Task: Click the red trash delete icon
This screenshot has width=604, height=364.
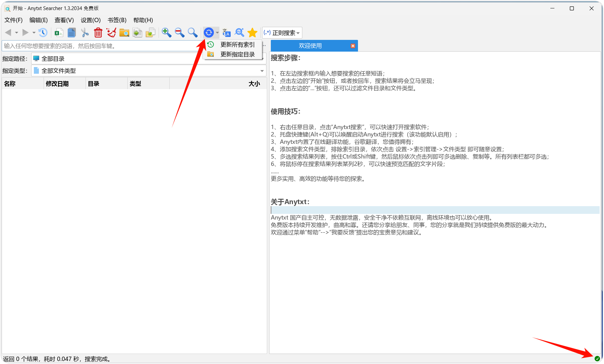Action: [x=98, y=33]
